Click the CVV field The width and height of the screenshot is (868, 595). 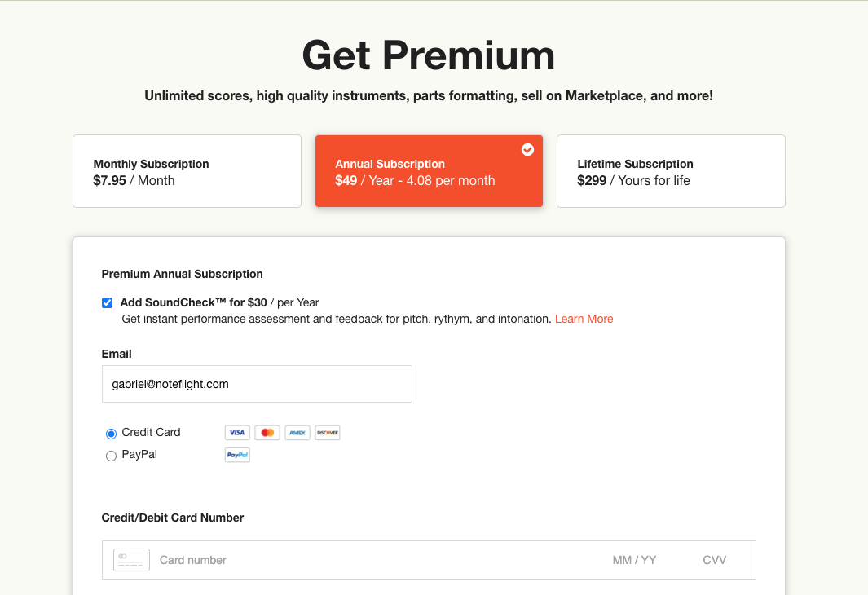[714, 560]
